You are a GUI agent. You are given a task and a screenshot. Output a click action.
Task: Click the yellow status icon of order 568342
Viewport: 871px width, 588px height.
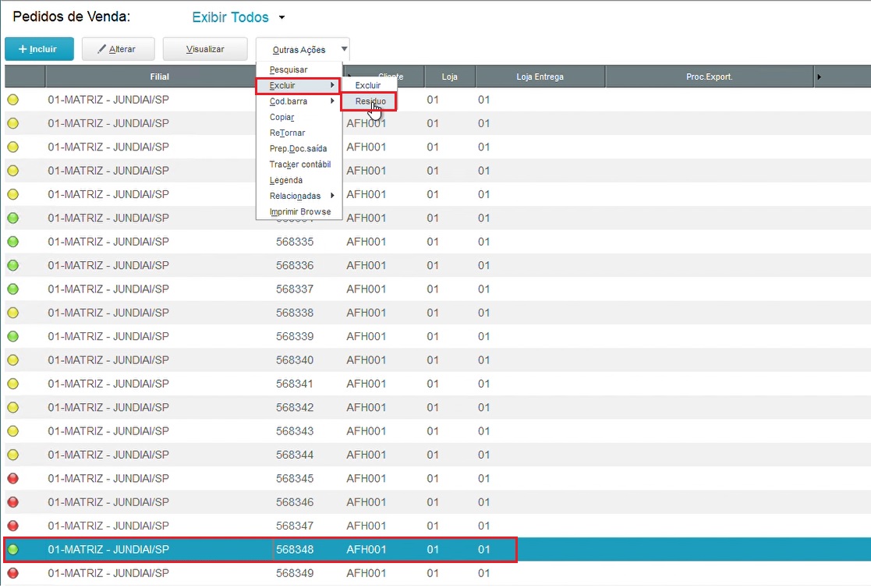[x=12, y=407]
